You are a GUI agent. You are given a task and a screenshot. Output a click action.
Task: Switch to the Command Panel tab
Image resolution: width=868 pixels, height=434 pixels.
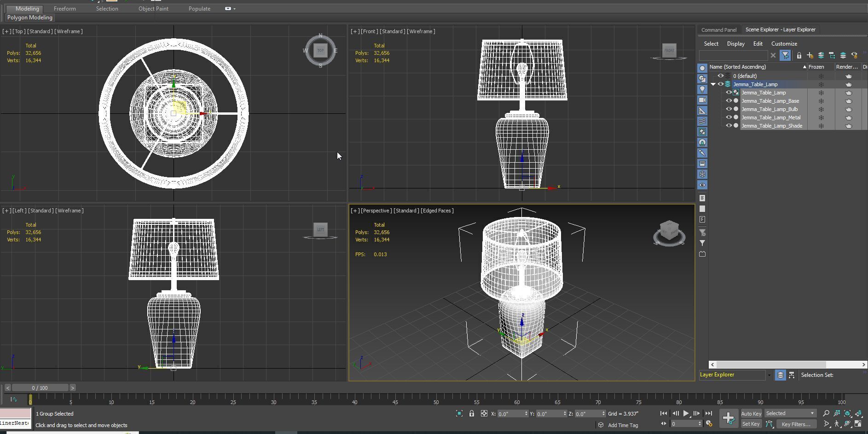719,30
